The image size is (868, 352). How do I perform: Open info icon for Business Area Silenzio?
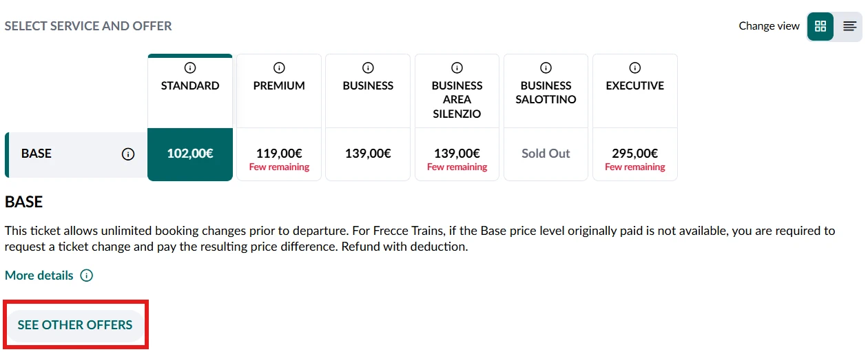point(457,68)
